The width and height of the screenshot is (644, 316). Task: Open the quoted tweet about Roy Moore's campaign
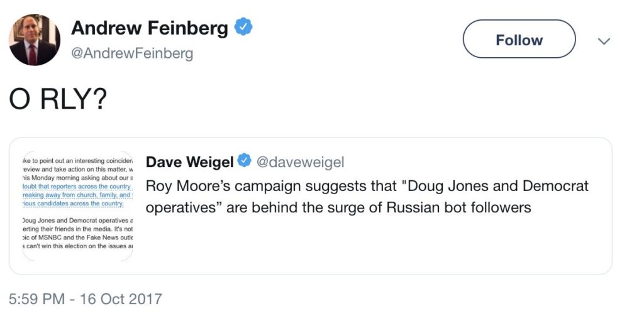tap(367, 197)
